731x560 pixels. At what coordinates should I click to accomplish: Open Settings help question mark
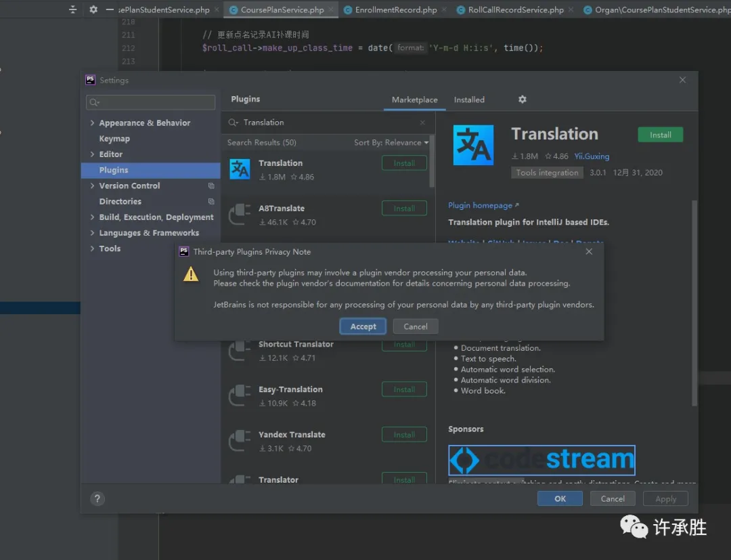click(x=97, y=498)
